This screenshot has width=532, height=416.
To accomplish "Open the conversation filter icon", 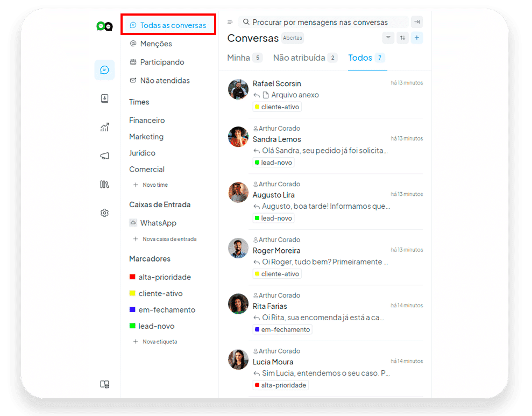I will 388,38.
